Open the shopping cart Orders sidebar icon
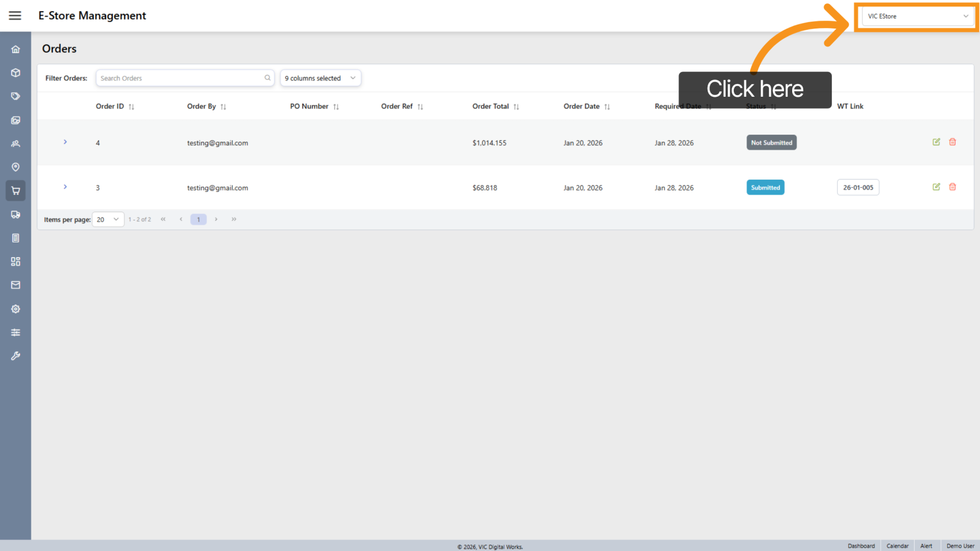This screenshot has width=980, height=551. 16,191
